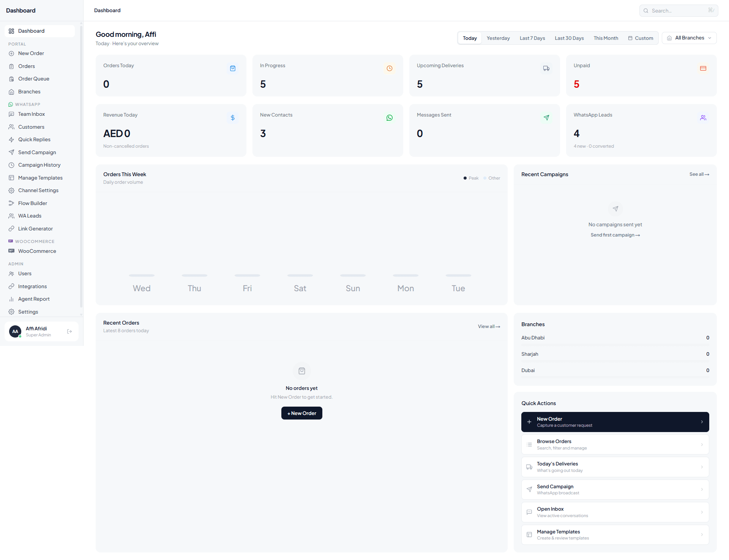This screenshot has width=729, height=560.
Task: Click the Channel Settings gear icon
Action: tap(11, 191)
